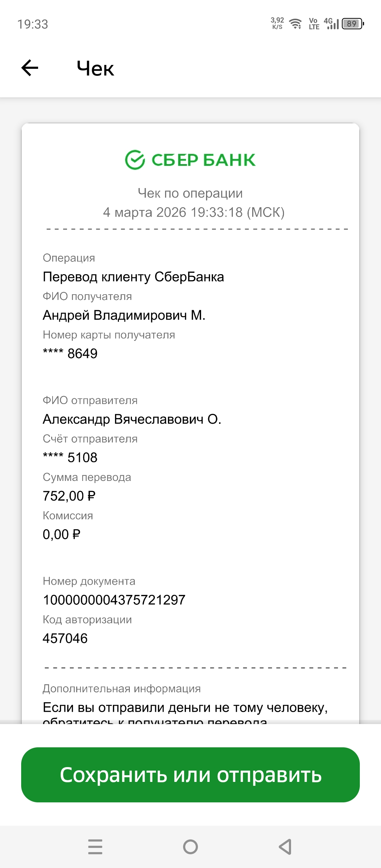Image resolution: width=381 pixels, height=868 pixels.
Task: Tap the authorization code 457046
Action: 65,638
